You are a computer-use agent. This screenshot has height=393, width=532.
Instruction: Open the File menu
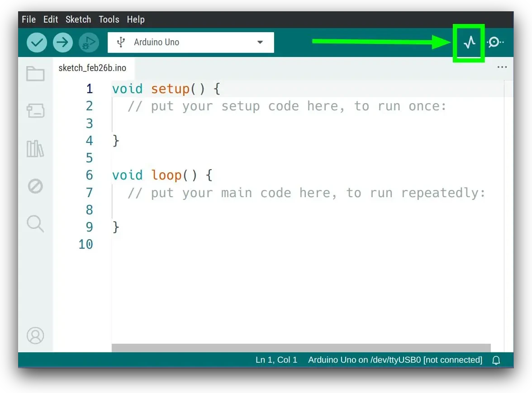pos(28,19)
